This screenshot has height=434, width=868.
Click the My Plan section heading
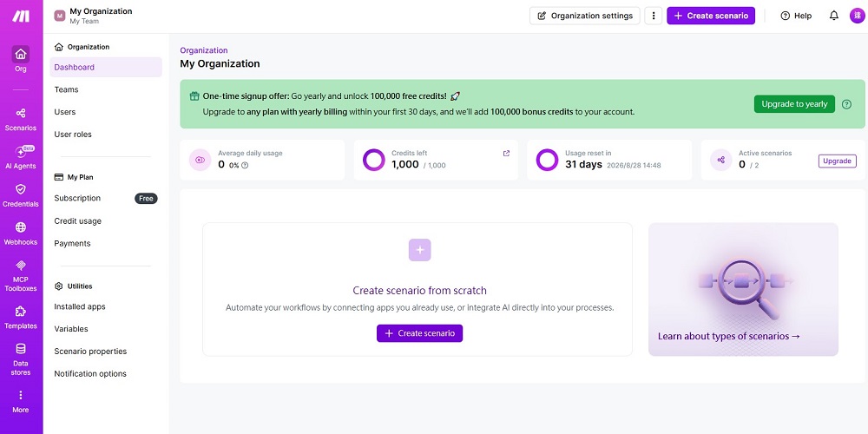point(74,177)
